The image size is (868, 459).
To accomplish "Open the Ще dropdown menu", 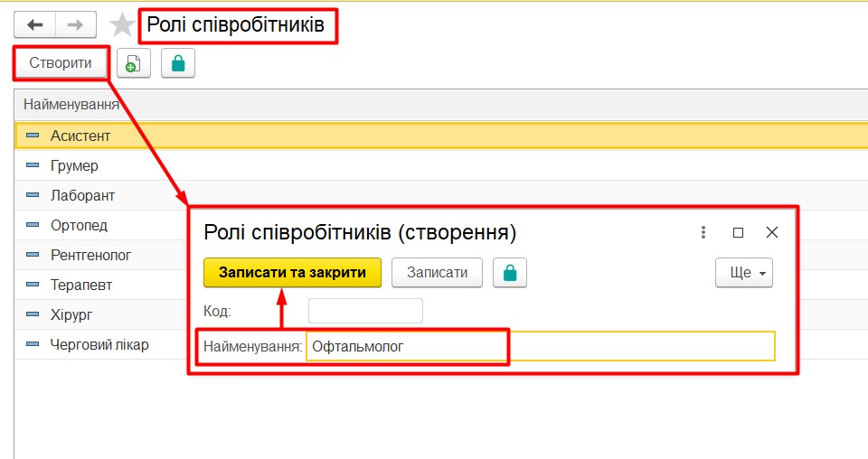I will click(x=743, y=273).
